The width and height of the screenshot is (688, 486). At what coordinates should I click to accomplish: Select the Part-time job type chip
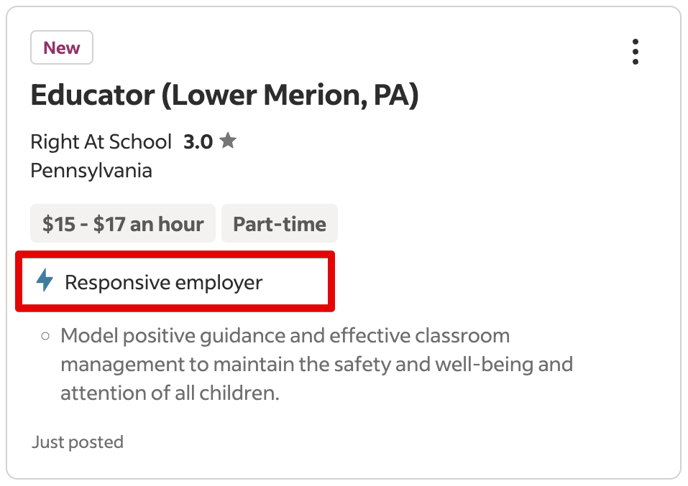(279, 224)
